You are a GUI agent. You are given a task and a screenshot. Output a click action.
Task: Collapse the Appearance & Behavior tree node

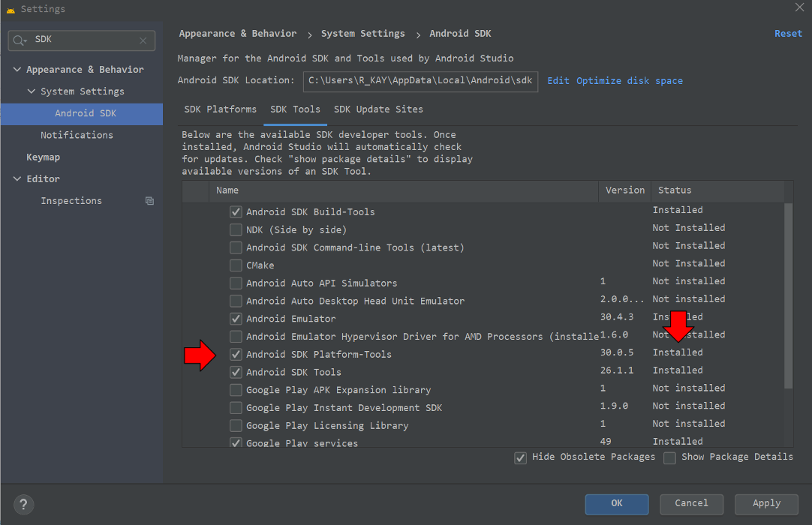point(17,70)
